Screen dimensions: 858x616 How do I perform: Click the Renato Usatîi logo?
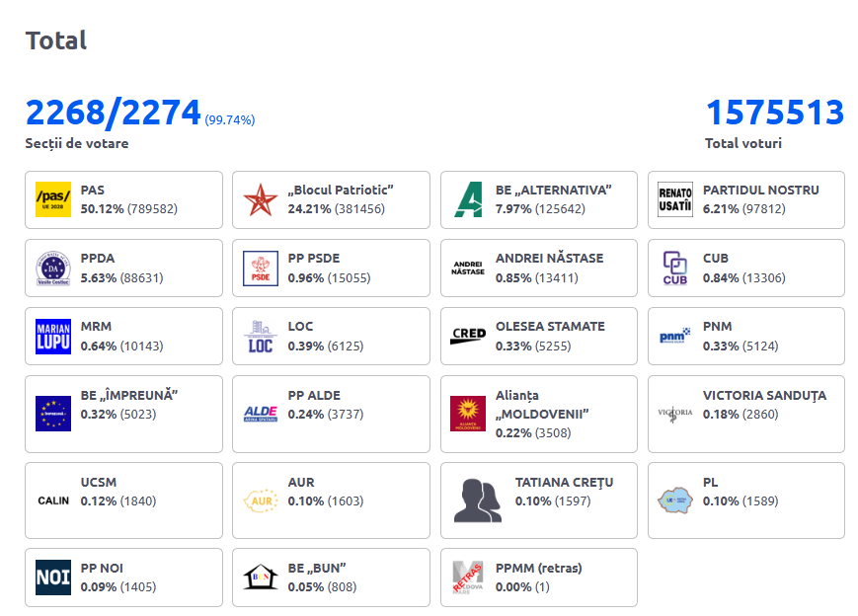[675, 199]
